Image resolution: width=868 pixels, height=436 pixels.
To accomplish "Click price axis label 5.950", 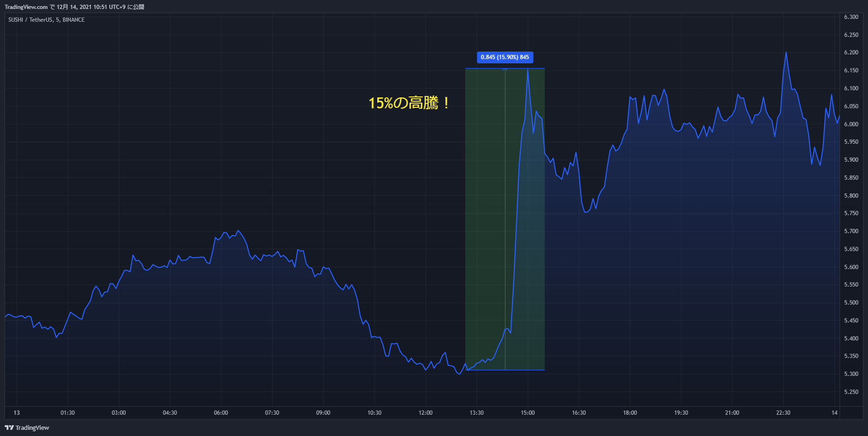I will click(x=851, y=142).
